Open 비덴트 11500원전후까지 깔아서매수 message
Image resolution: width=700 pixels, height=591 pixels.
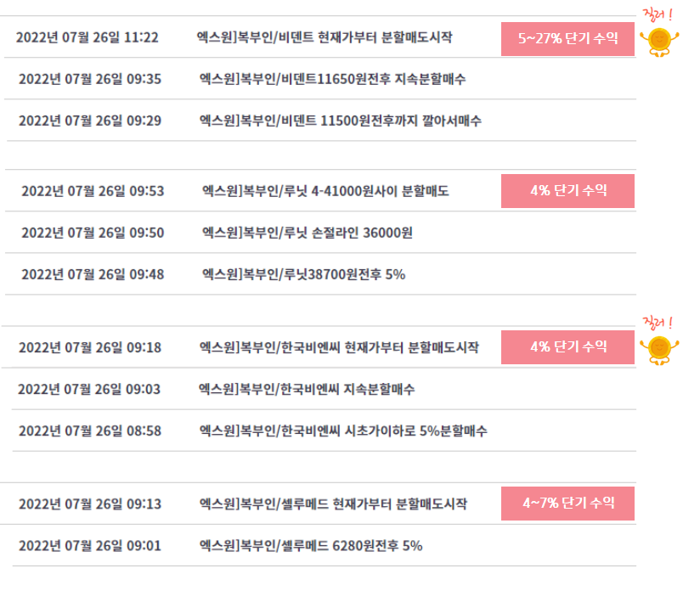[x=340, y=121]
